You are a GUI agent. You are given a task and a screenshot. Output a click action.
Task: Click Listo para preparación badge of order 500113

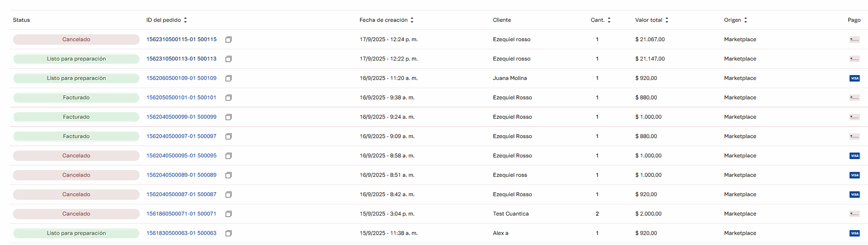pyautogui.click(x=76, y=59)
